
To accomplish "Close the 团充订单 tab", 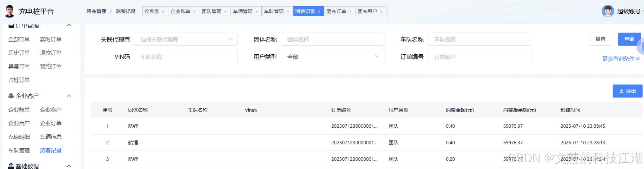I will tap(350, 11).
